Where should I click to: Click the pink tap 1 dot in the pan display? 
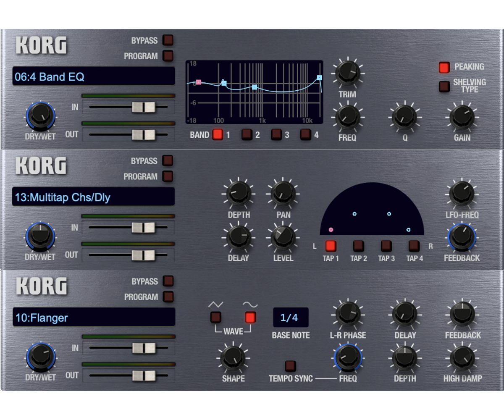(331, 230)
